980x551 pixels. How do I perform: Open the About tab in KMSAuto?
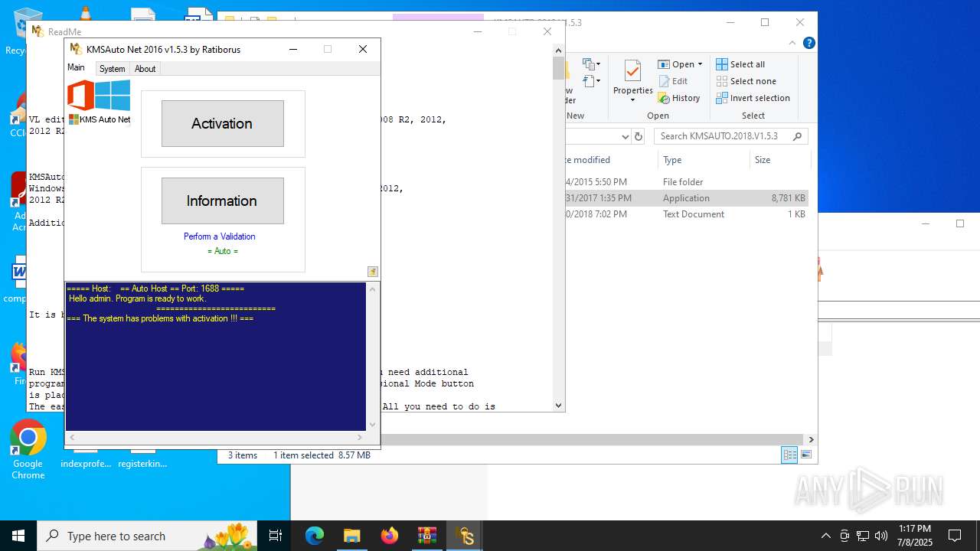pyautogui.click(x=145, y=69)
